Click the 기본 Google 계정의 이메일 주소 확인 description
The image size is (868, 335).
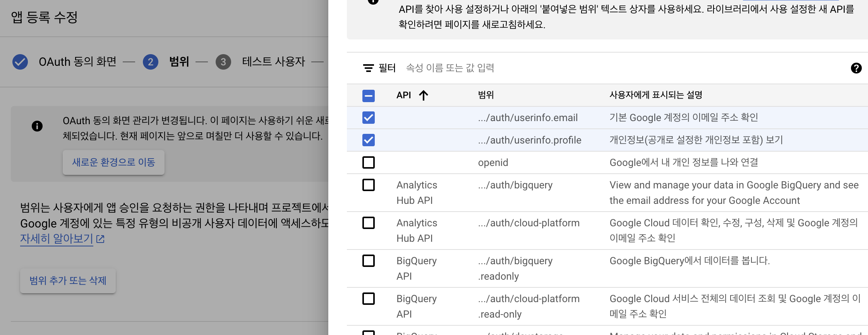point(684,118)
